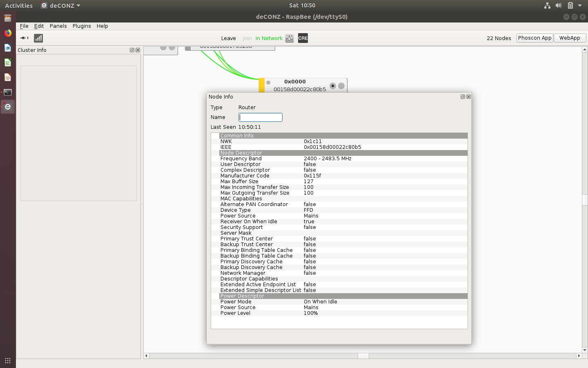Click Activities in the top bar
588x368 pixels.
(x=19, y=5)
